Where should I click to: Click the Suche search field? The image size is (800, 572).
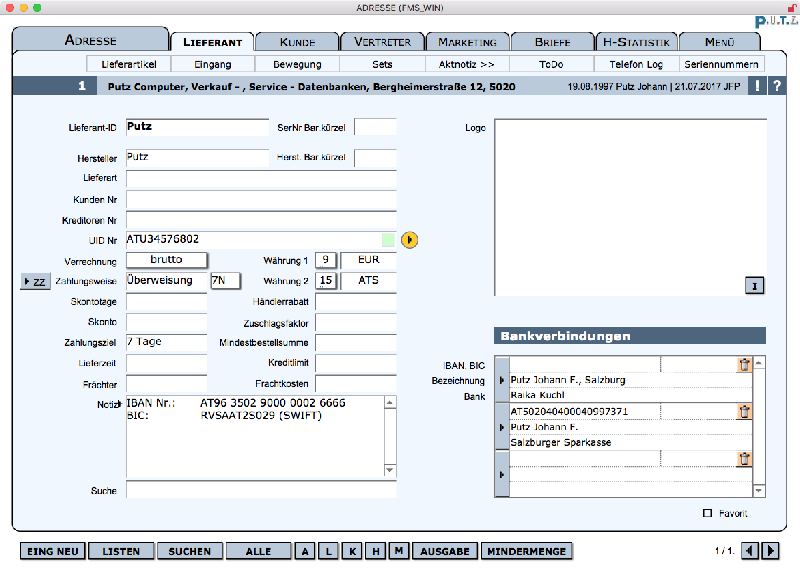tap(261, 490)
